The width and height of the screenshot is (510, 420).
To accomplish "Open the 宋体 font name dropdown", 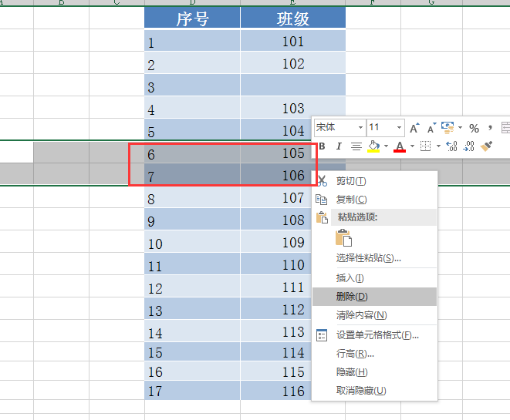I will click(x=360, y=127).
